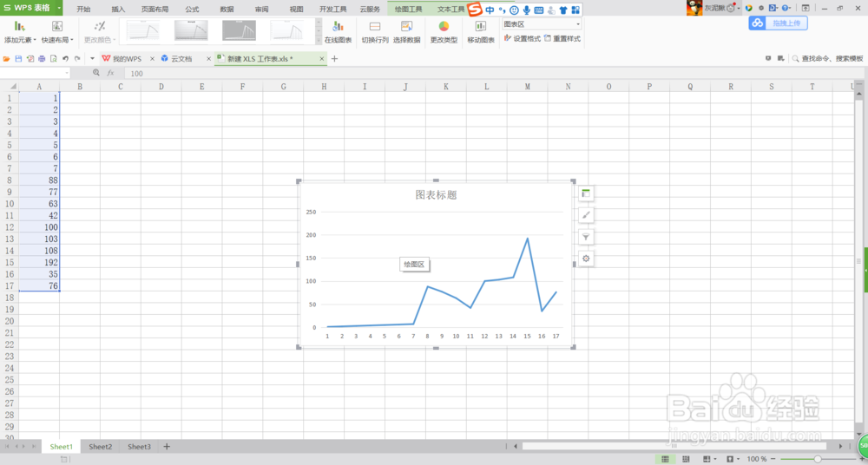Switch to the 云服务 ribbon tab
The width and height of the screenshot is (868, 465).
(x=370, y=9)
